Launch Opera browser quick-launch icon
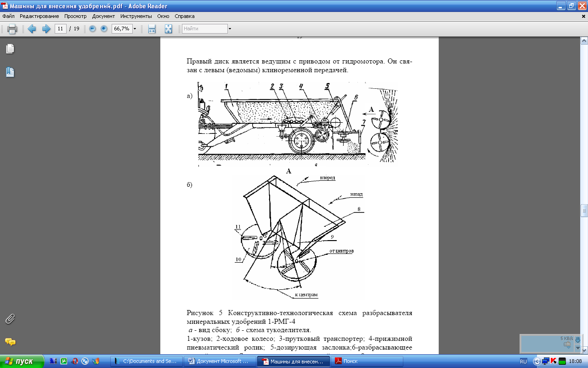 [x=74, y=362]
